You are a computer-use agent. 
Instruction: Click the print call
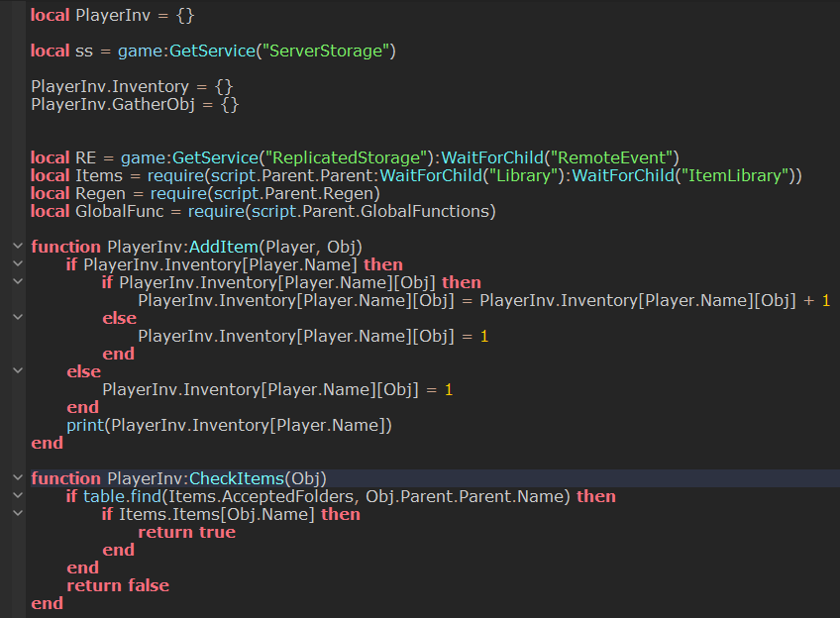click(229, 425)
